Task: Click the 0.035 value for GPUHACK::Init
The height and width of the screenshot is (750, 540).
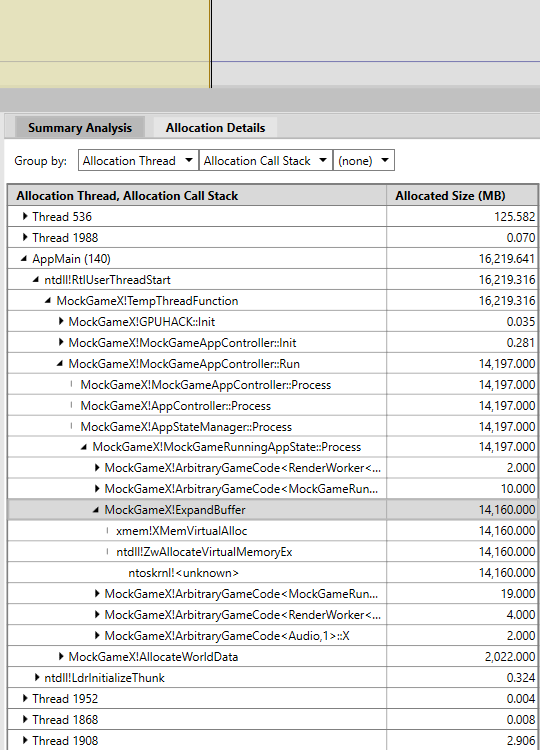Action: [520, 321]
